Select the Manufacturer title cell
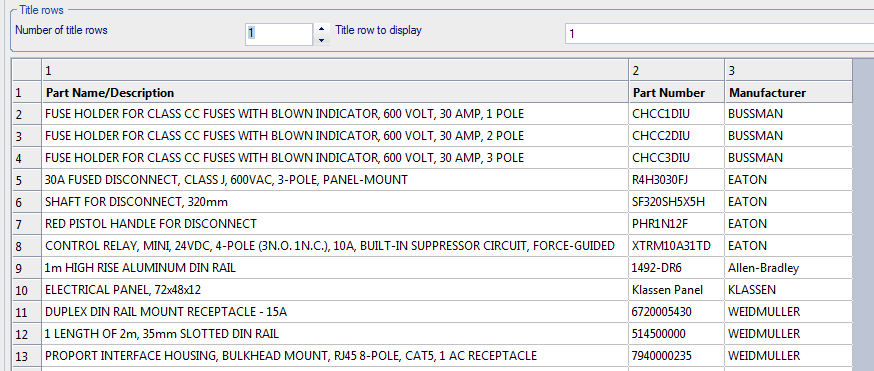The height and width of the screenshot is (371, 874). point(789,92)
